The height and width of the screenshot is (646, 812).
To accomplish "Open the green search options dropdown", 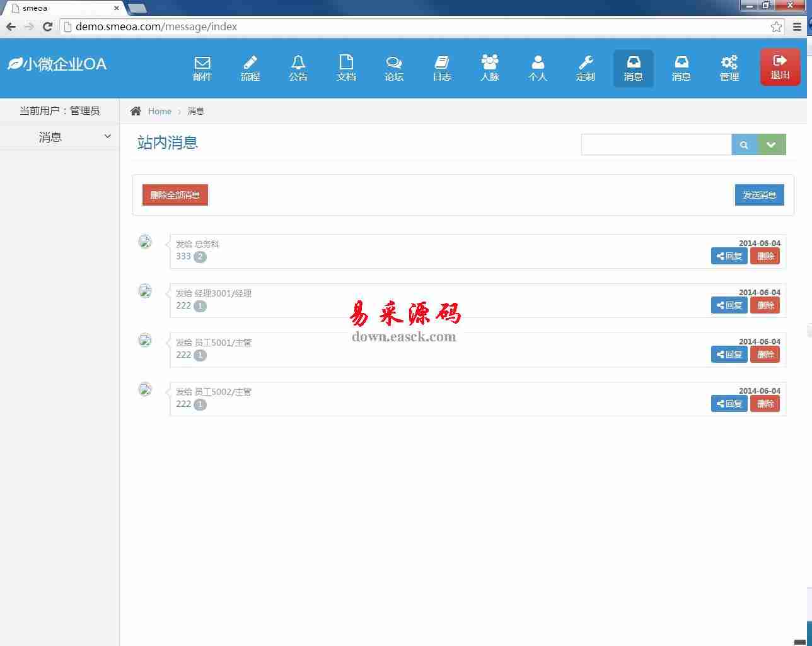I will pyautogui.click(x=771, y=144).
